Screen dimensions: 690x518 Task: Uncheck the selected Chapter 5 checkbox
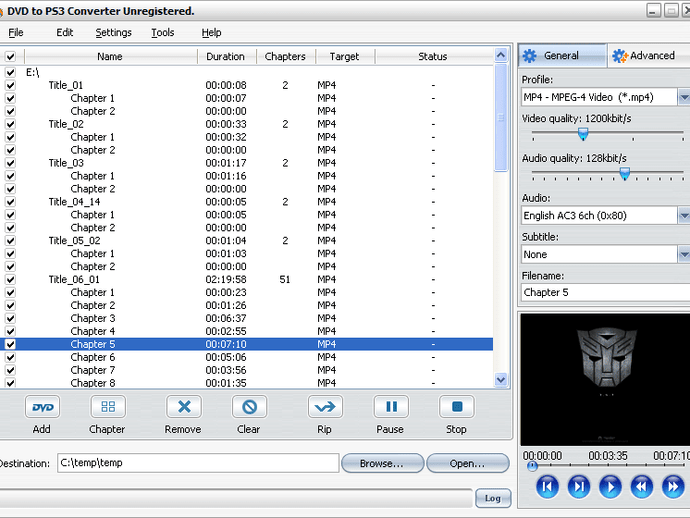(10, 344)
